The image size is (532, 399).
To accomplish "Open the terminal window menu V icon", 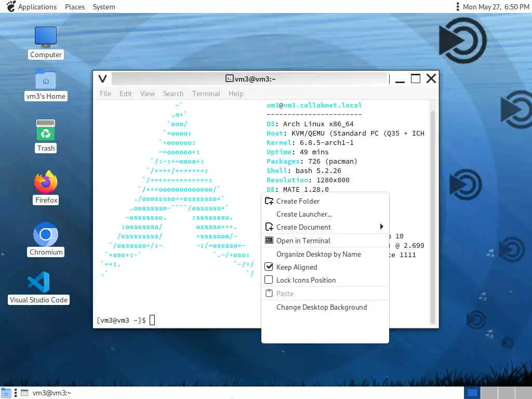I will (x=102, y=79).
